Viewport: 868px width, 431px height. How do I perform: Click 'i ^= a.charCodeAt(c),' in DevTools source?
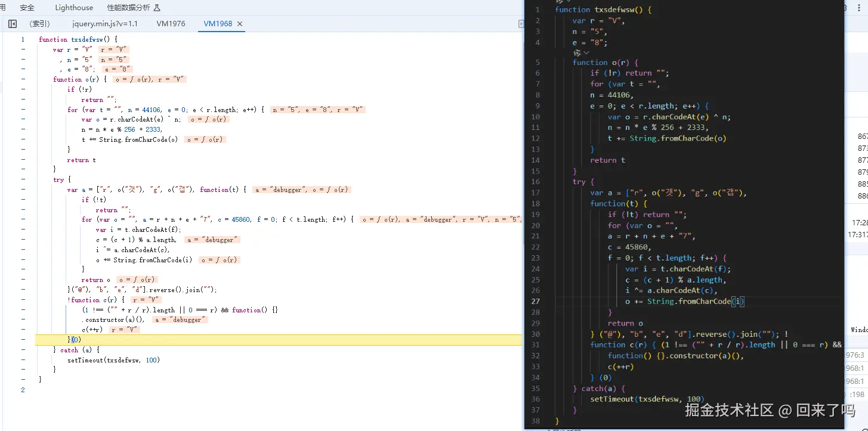133,250
